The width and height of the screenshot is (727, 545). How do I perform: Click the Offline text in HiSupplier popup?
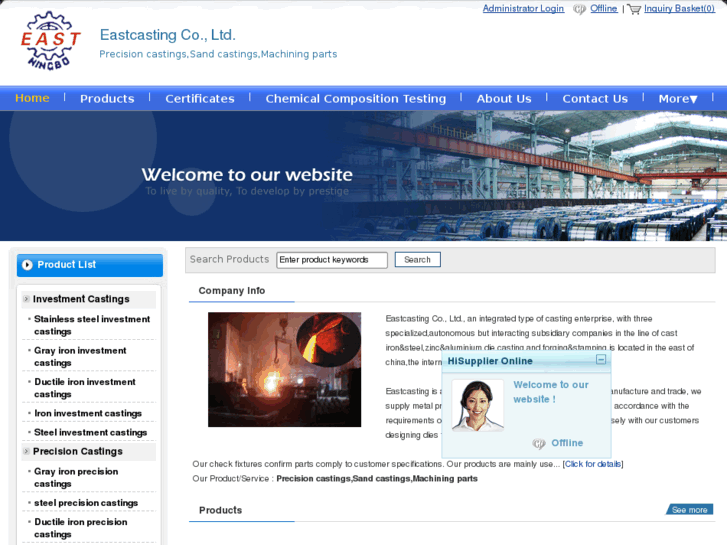[567, 443]
